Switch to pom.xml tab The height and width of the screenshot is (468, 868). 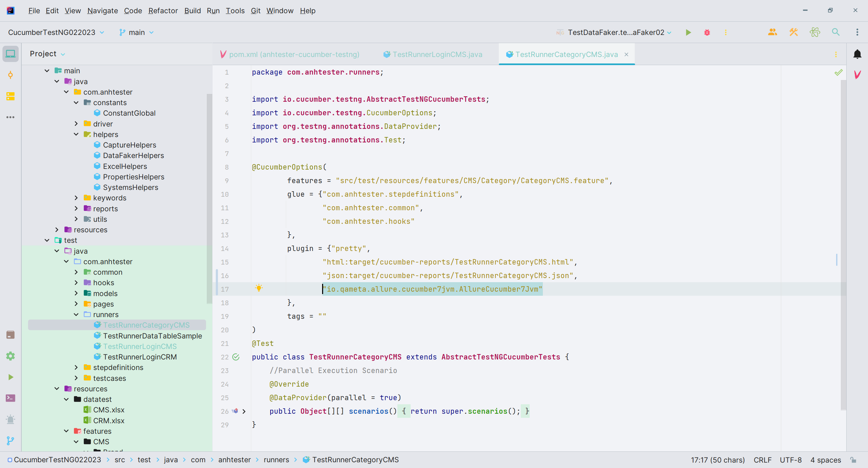click(290, 54)
